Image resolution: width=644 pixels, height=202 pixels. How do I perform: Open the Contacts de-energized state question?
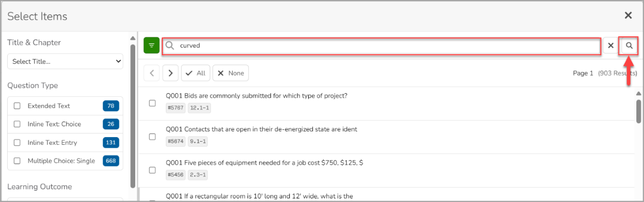click(261, 129)
